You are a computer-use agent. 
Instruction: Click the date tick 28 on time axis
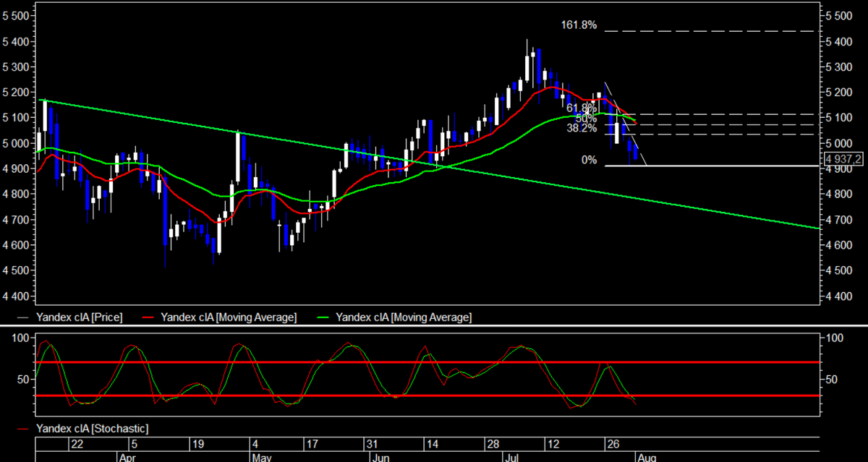click(x=493, y=444)
